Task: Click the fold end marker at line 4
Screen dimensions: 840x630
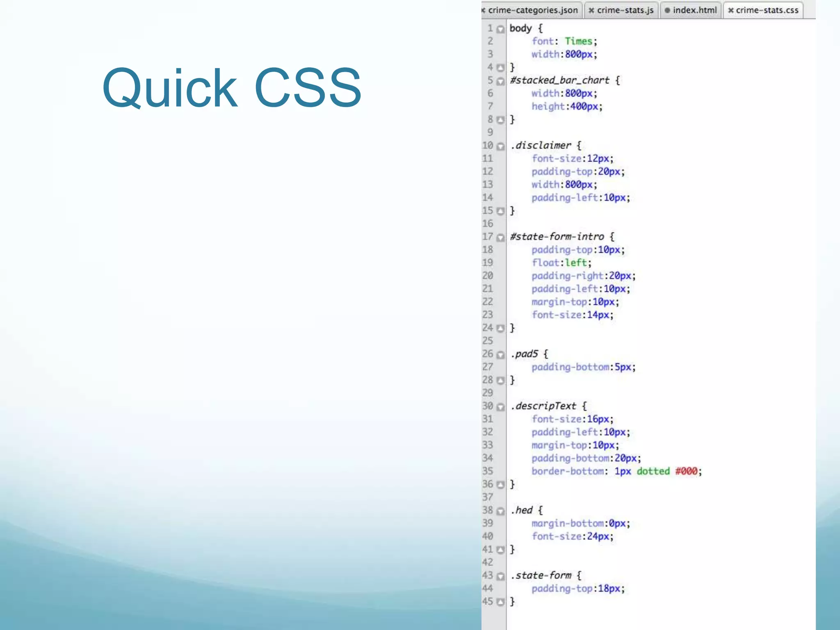Action: 500,68
